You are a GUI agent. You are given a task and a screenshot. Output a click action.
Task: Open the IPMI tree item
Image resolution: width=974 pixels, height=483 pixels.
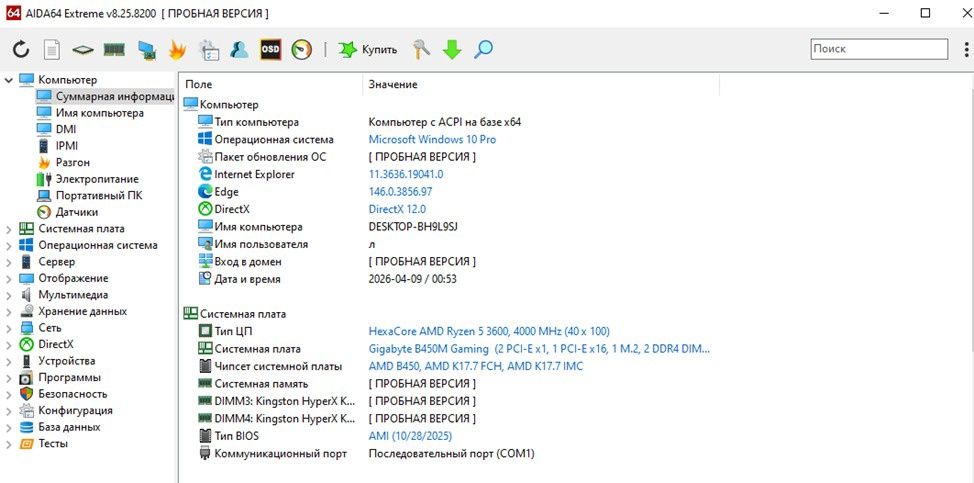[x=58, y=146]
